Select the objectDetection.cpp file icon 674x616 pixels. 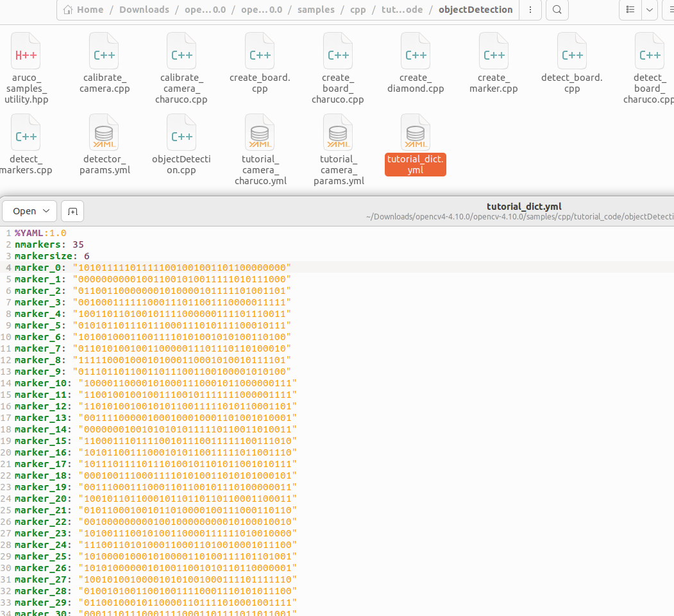(x=181, y=132)
